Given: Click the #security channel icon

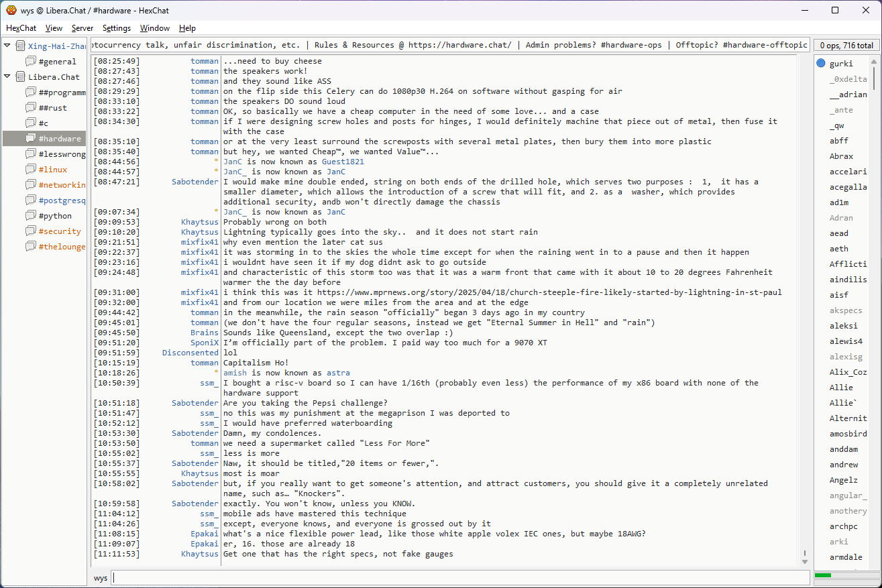Looking at the screenshot, I should pyautogui.click(x=31, y=231).
